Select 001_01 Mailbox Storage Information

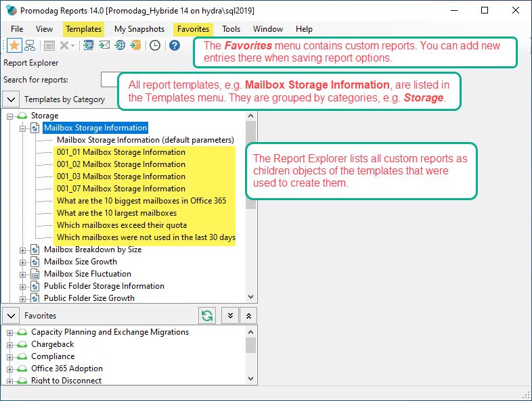pos(120,152)
